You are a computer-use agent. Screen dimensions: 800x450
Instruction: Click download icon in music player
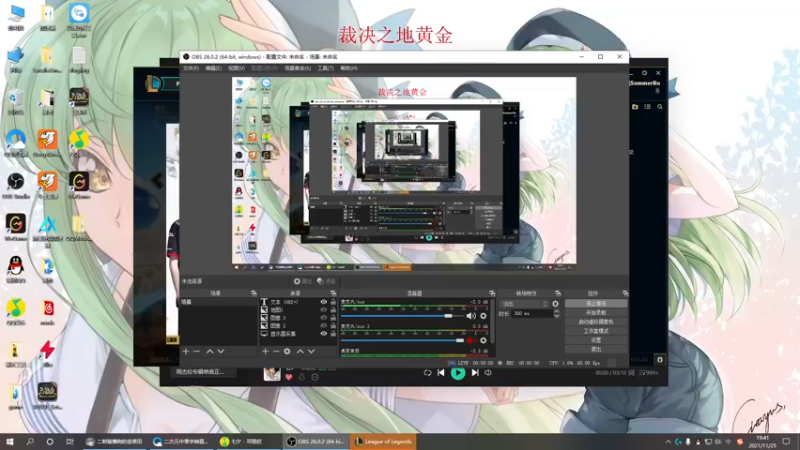302,377
